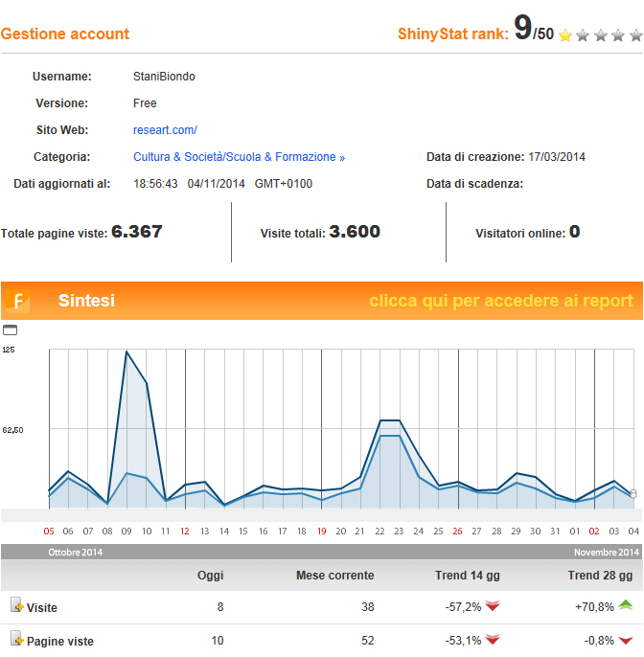Click the small chart toggle icon above the graph

click(10, 329)
